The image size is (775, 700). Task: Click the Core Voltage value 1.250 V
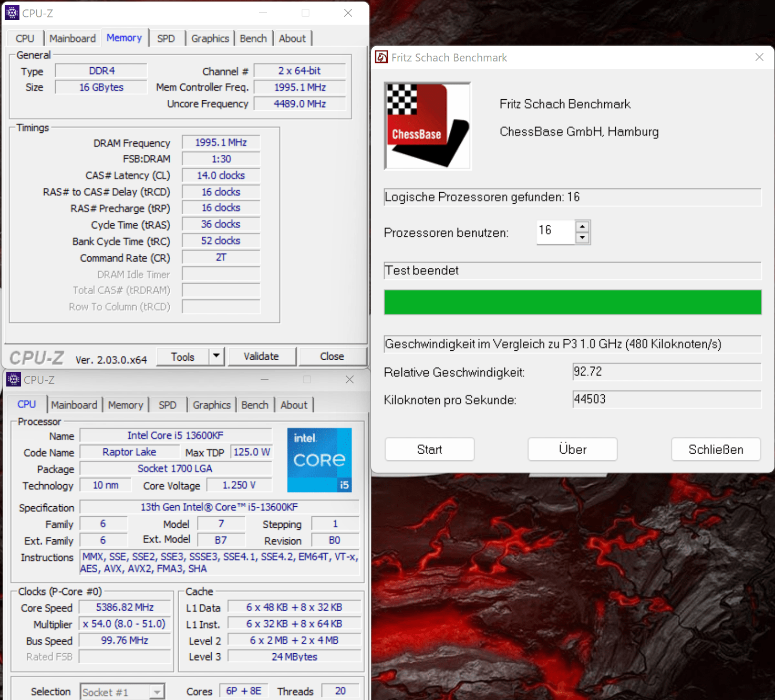pos(239,485)
